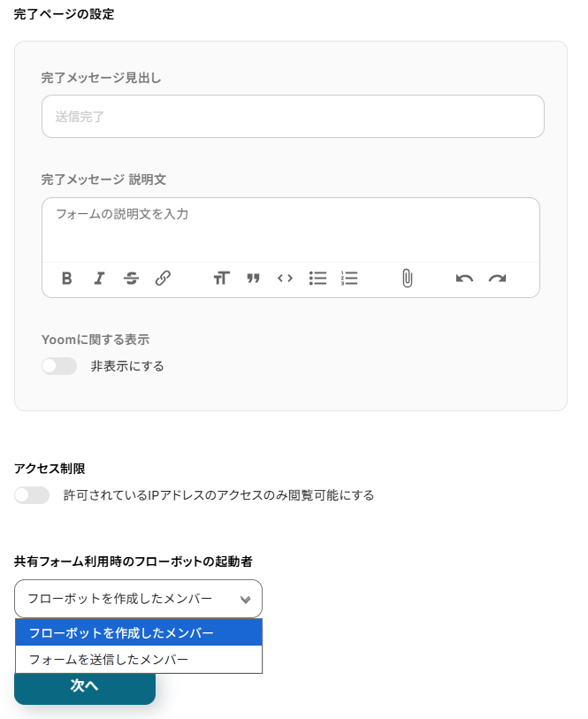The image size is (588, 719).
Task: Toggle italic text formatting
Action: [99, 279]
